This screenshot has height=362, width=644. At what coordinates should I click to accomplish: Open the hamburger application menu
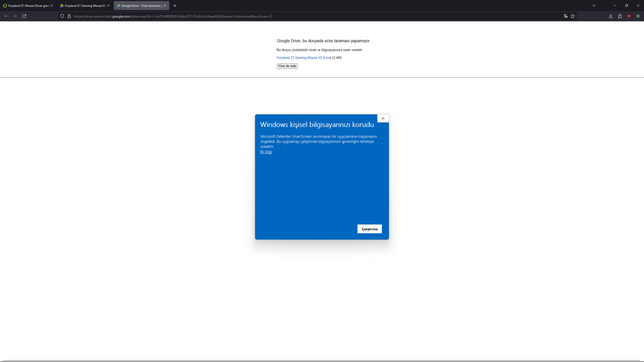[638, 16]
